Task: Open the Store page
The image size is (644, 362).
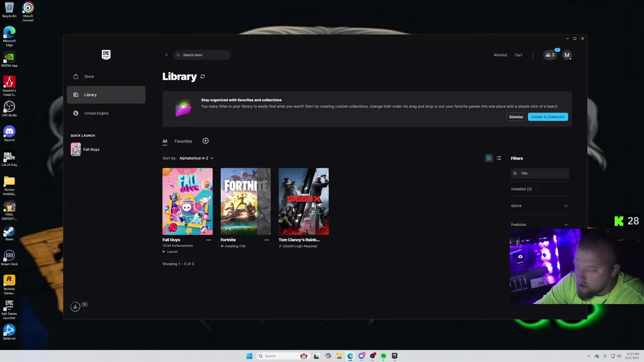Action: [x=106, y=76]
